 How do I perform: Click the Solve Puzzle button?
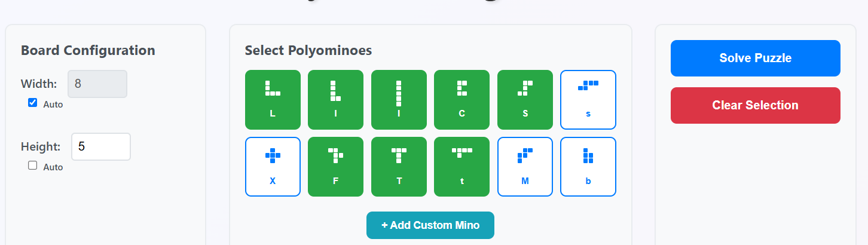755,58
